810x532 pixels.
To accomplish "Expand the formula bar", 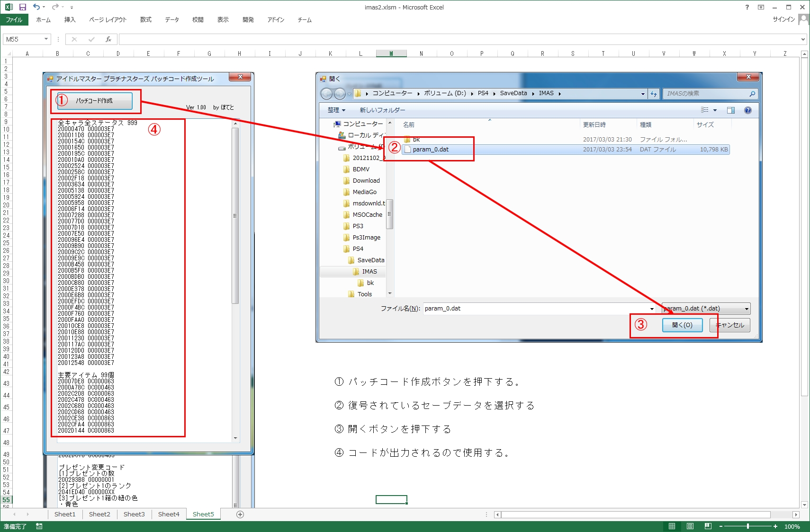I will pos(803,39).
